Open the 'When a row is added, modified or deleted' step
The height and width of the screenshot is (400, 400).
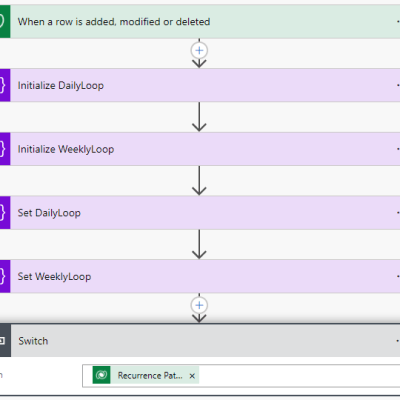[x=205, y=22]
